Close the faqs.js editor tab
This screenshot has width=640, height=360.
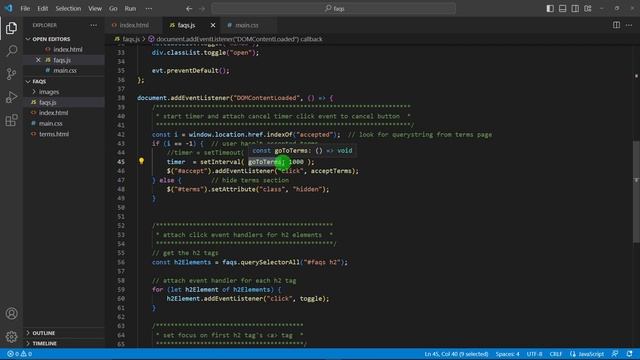tap(213, 25)
